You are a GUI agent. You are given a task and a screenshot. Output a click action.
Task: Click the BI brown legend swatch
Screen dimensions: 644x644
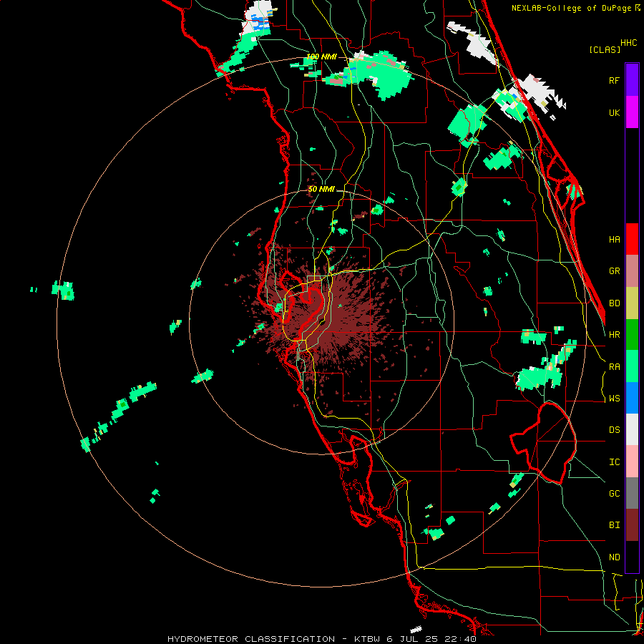pos(632,525)
